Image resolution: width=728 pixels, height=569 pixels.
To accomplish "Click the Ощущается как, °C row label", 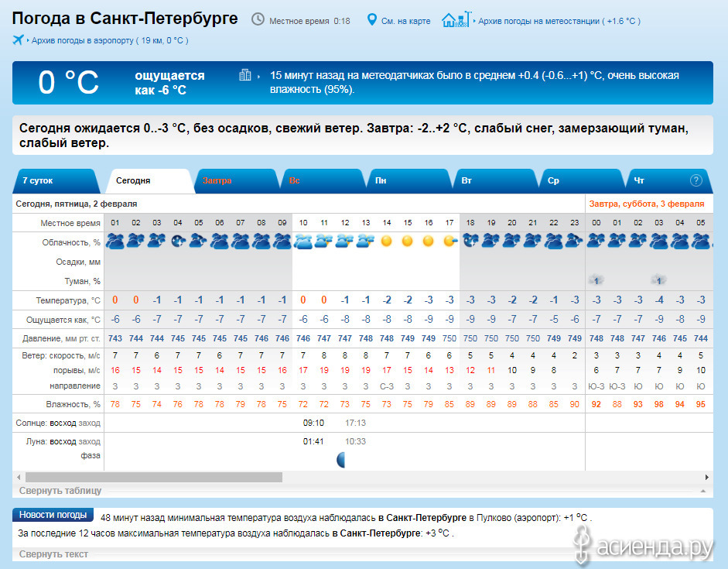I will [63, 320].
